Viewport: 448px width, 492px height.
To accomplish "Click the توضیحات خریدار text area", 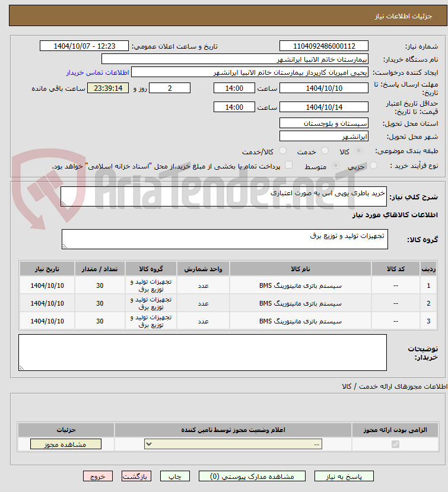I will [x=203, y=353].
